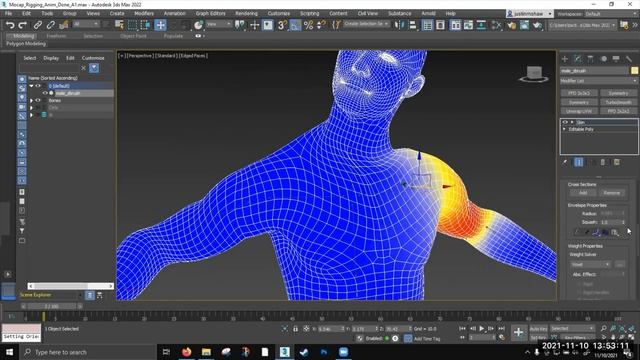Click the Render Setup teapot icon
Image resolution: width=640 pixels, height=360 pixels.
point(511,25)
